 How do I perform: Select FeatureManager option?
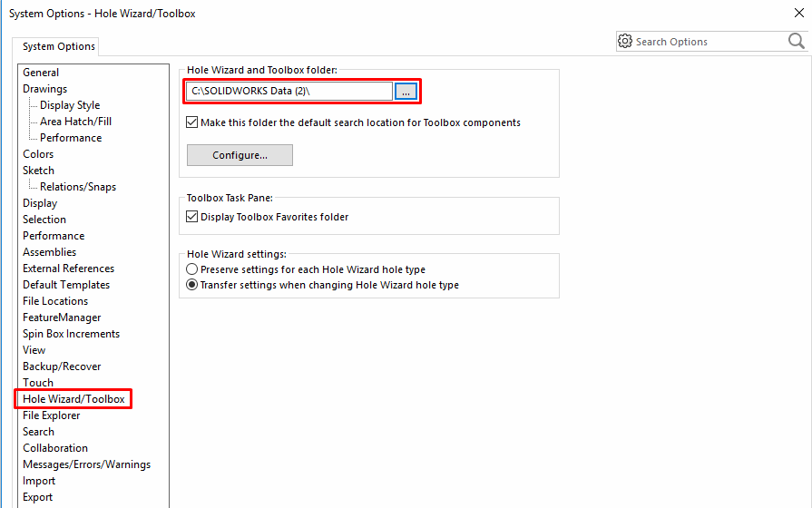62,317
